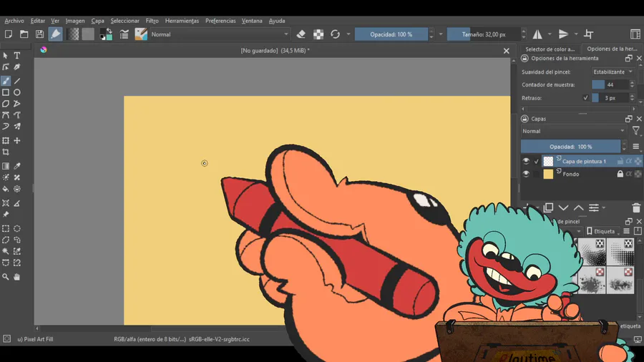
Task: Open the Etiqueta brush tag dropdown
Action: pyautogui.click(x=602, y=232)
